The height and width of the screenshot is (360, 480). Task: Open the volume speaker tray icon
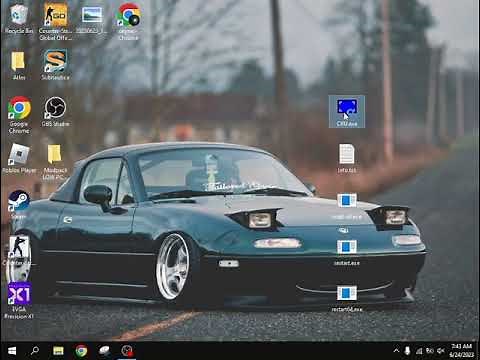(x=441, y=351)
